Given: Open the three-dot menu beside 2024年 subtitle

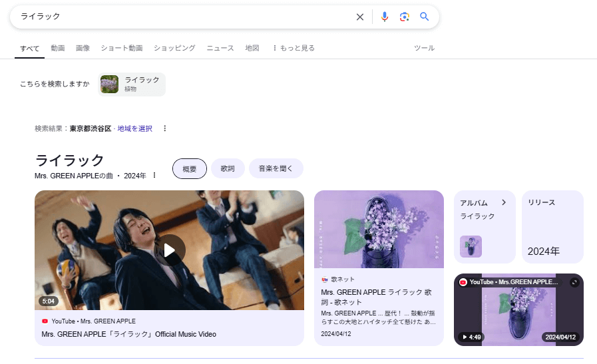Looking at the screenshot, I should point(154,175).
